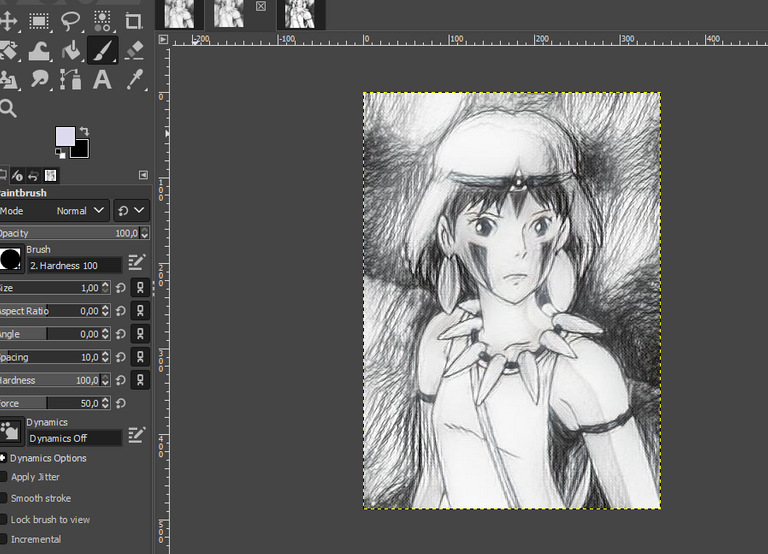Reset Aspect Ratio to default
The image size is (768, 554).
(x=120, y=311)
